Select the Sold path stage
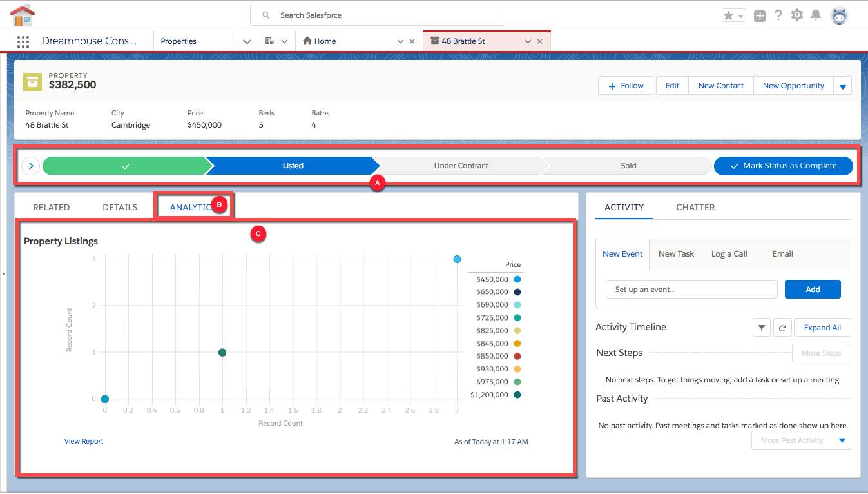Viewport: 868px width, 494px height. [628, 166]
